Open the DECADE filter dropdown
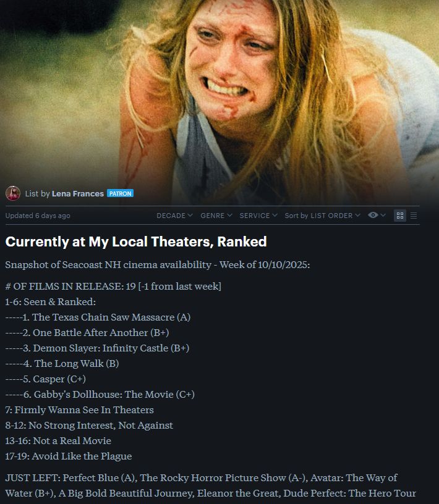This screenshot has height=504, width=439. [x=174, y=216]
